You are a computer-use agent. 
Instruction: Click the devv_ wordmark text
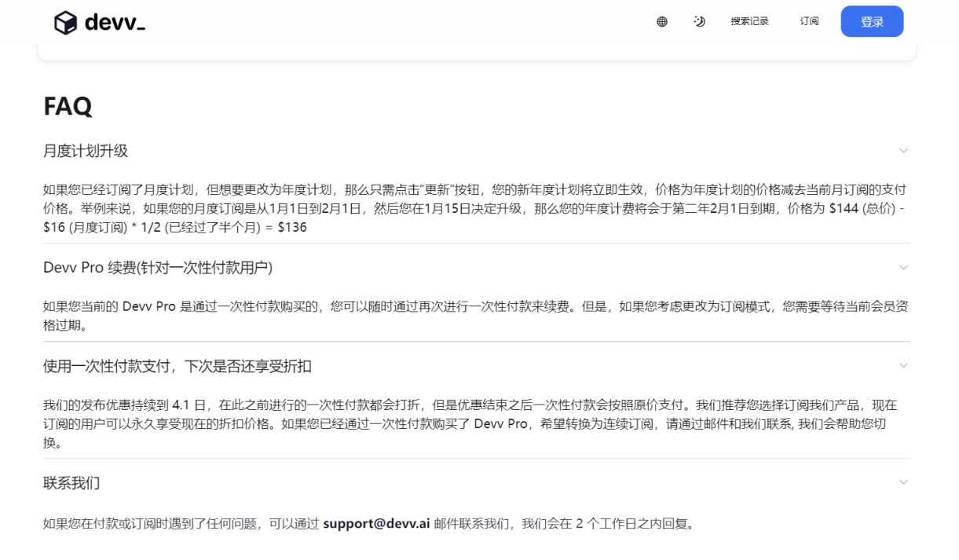click(115, 23)
